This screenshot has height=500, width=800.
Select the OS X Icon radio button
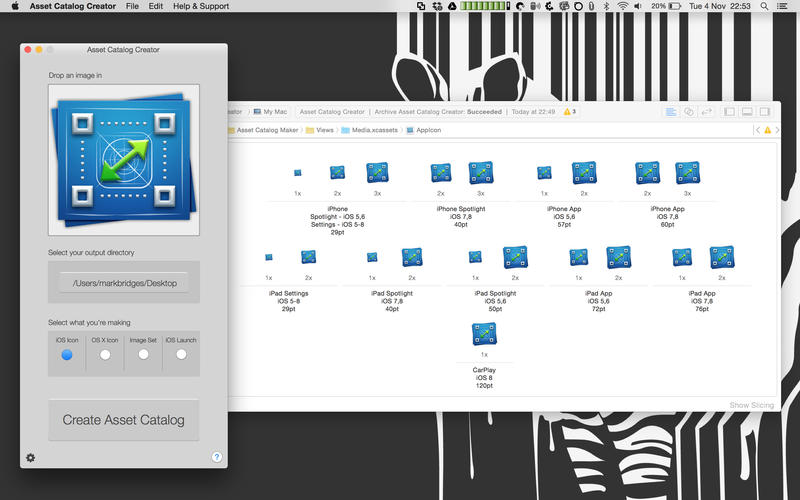pyautogui.click(x=105, y=354)
